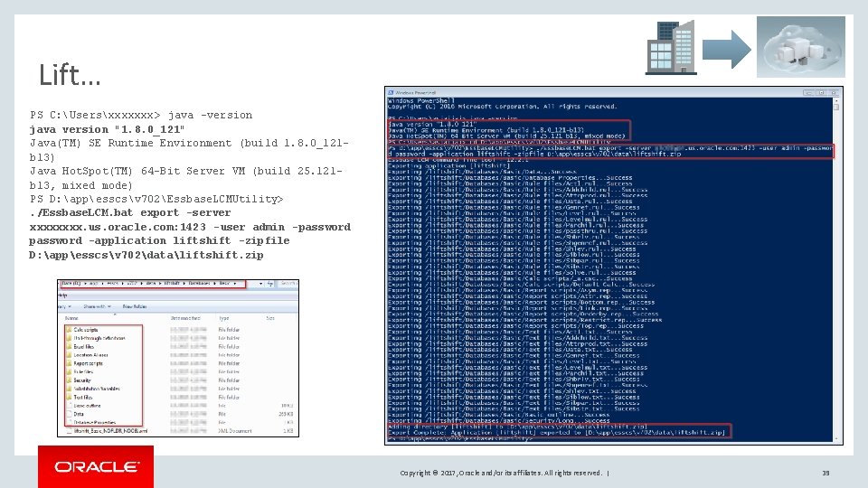The height and width of the screenshot is (488, 868).
Task: Click the "Windows PowerShell" first console line
Action: 420,100
